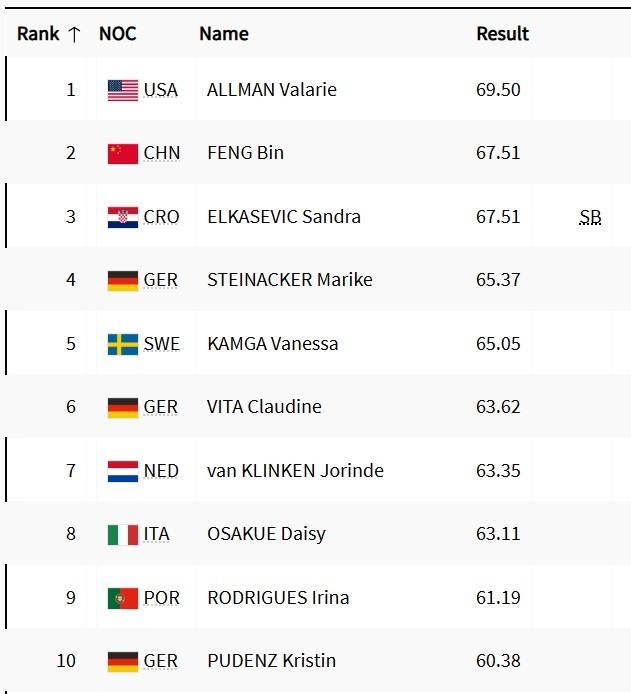Open ALLMAN Valarie athlete entry
This screenshot has height=694, width=631.
pyautogui.click(x=271, y=90)
